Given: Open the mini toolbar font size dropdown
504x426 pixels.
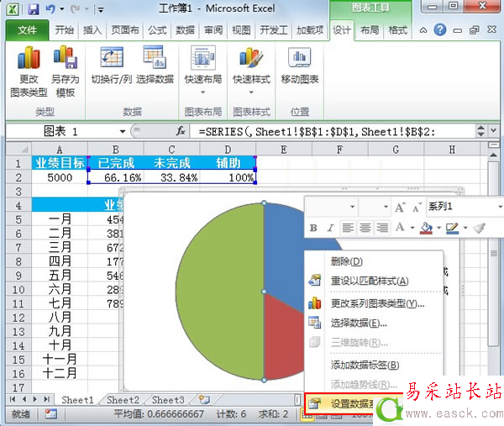Looking at the screenshot, I should pyautogui.click(x=386, y=207).
